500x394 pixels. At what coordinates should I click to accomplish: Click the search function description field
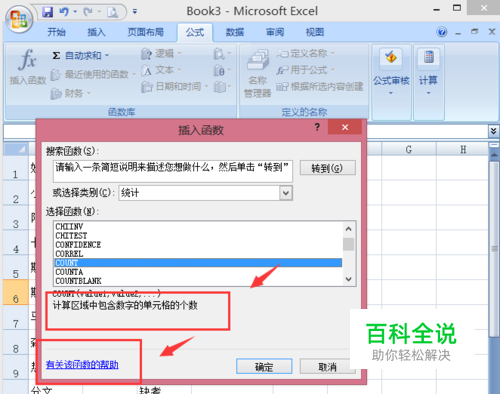click(x=173, y=171)
